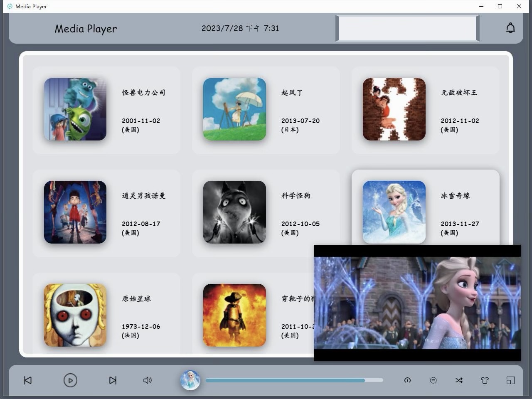Click the search input box in the header
The image size is (532, 399).
tap(407, 28)
